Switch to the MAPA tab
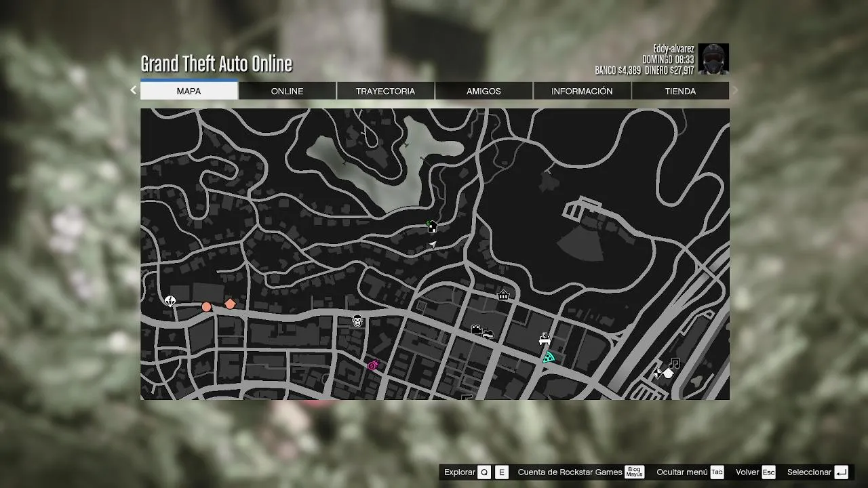The width and height of the screenshot is (868, 488). click(189, 91)
